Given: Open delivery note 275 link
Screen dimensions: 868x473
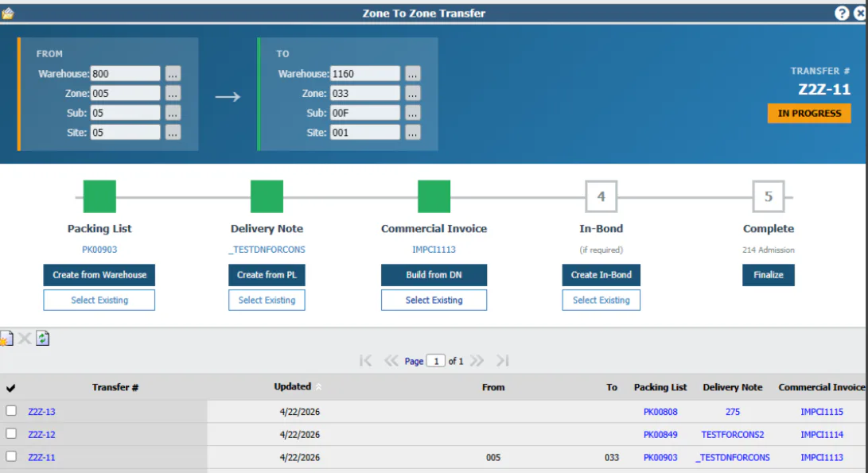Looking at the screenshot, I should [x=733, y=412].
